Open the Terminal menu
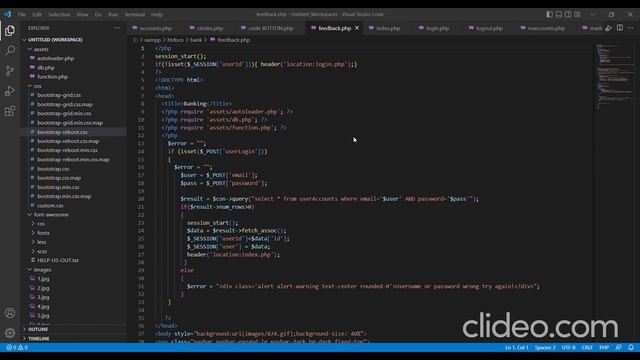This screenshot has height=360, width=640. coord(135,14)
